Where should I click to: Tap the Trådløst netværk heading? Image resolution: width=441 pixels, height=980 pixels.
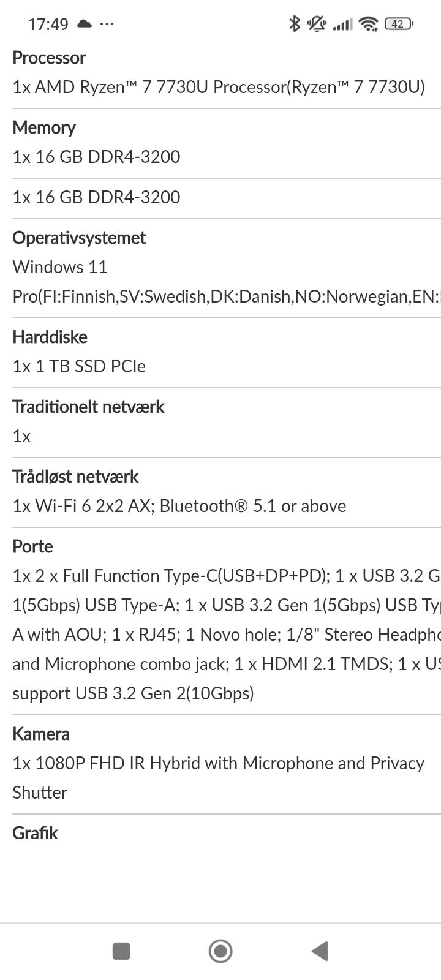tap(75, 477)
